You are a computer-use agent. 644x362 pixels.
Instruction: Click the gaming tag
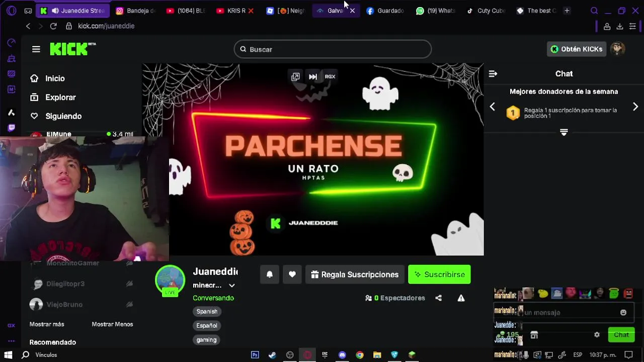(x=206, y=339)
